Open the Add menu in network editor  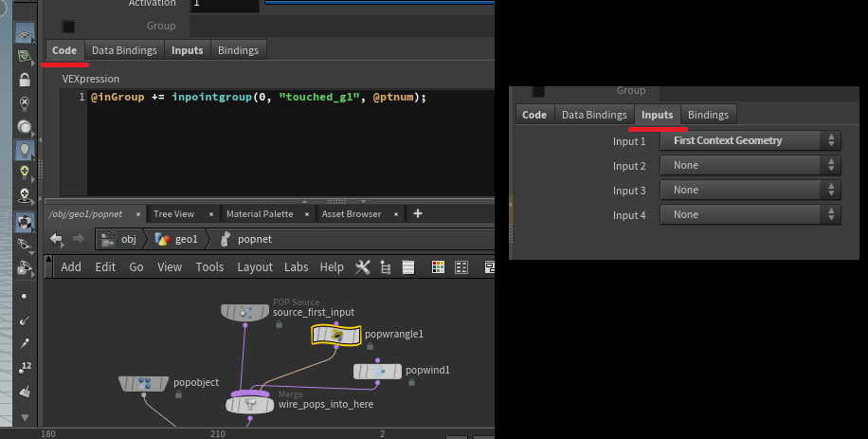(x=71, y=266)
